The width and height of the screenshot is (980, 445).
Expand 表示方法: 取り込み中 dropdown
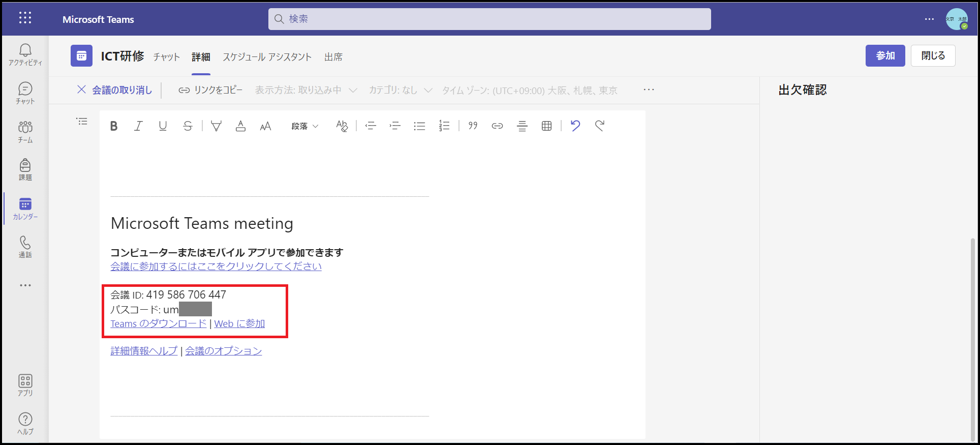pos(306,90)
